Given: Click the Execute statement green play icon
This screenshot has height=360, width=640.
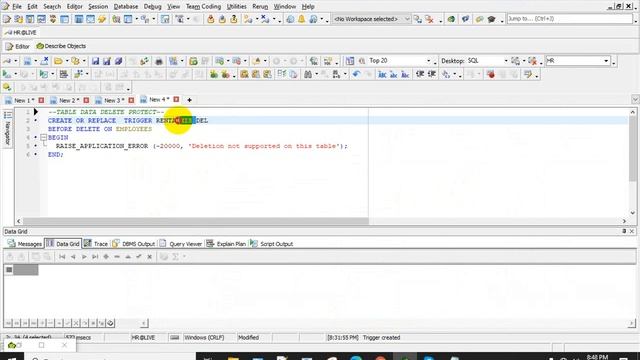Looking at the screenshot, I should (x=7, y=74).
